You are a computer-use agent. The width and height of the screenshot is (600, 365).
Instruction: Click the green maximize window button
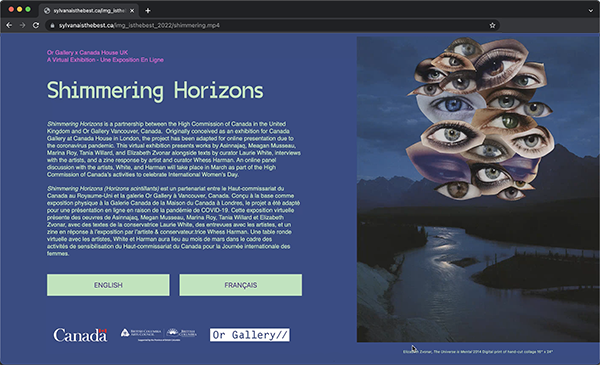pyautogui.click(x=28, y=9)
